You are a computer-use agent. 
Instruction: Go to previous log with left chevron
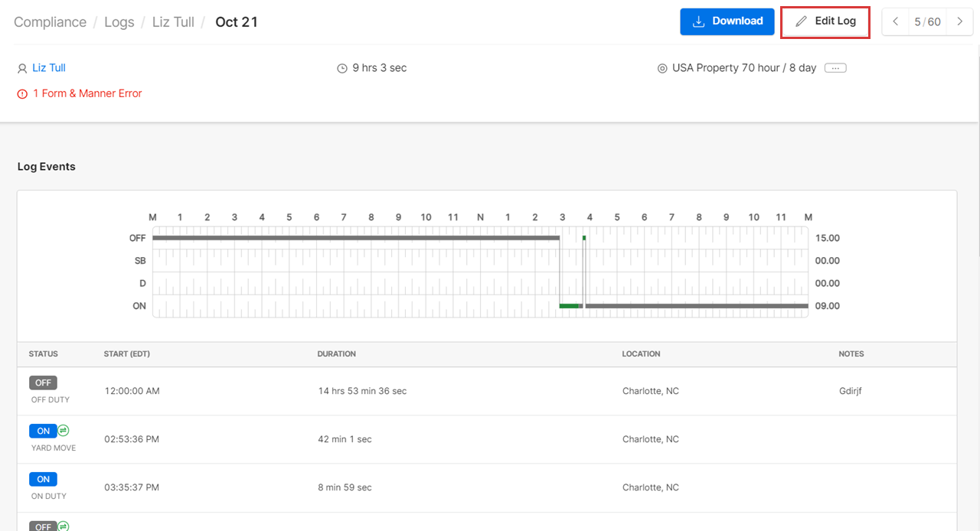coord(896,22)
